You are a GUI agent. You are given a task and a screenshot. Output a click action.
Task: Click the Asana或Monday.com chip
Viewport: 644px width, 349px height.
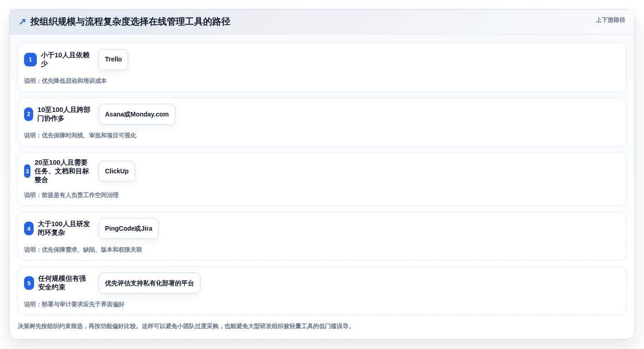137,114
